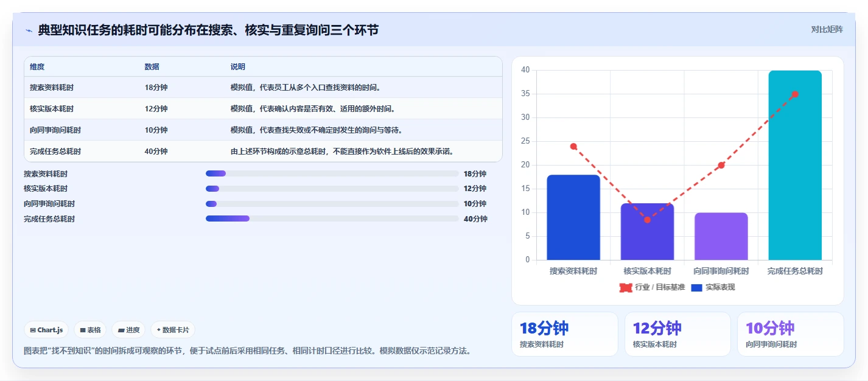Viewport: 868px width, 381px height.
Task: Click the 说明 column header
Action: (238, 67)
